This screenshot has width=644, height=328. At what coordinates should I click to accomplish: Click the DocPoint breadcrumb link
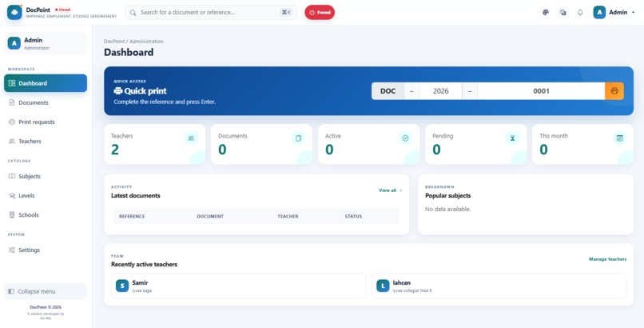click(x=114, y=42)
